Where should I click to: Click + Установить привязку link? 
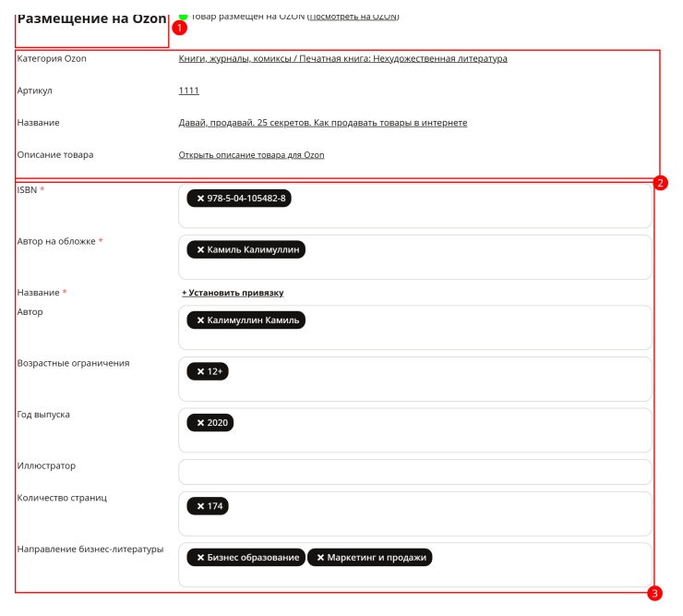point(233,293)
